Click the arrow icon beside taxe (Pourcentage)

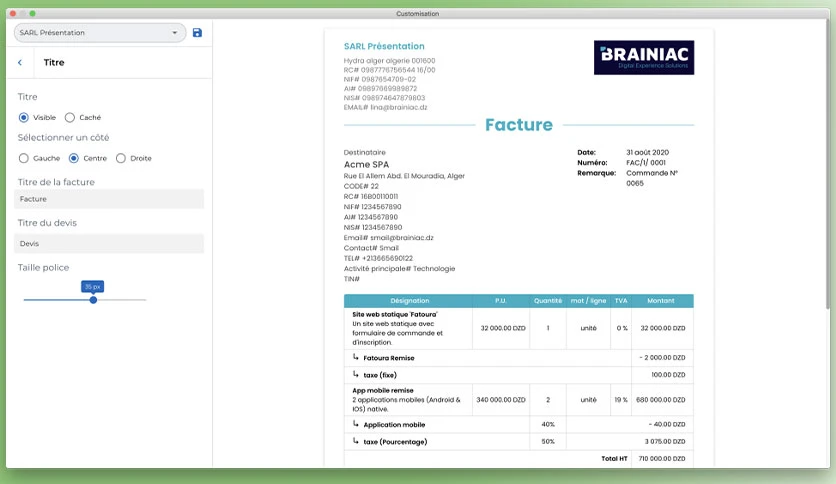pyautogui.click(x=356, y=441)
